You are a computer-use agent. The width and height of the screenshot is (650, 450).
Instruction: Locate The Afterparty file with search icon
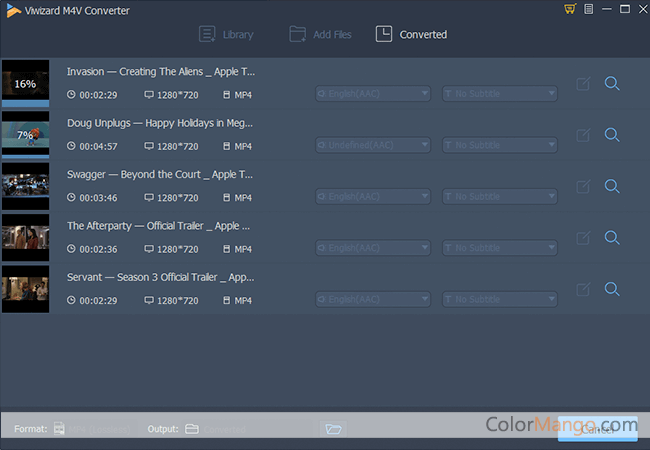612,238
